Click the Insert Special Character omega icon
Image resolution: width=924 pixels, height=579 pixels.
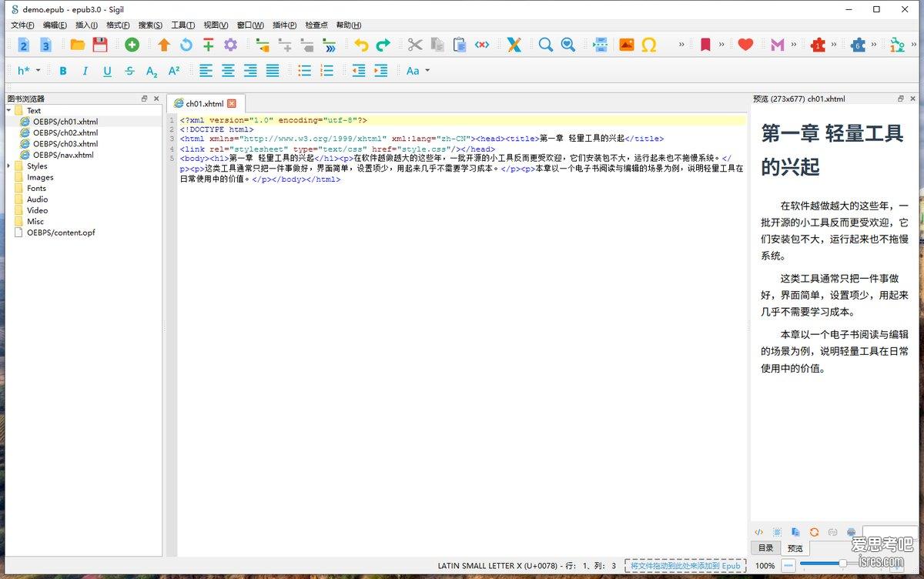tap(649, 45)
